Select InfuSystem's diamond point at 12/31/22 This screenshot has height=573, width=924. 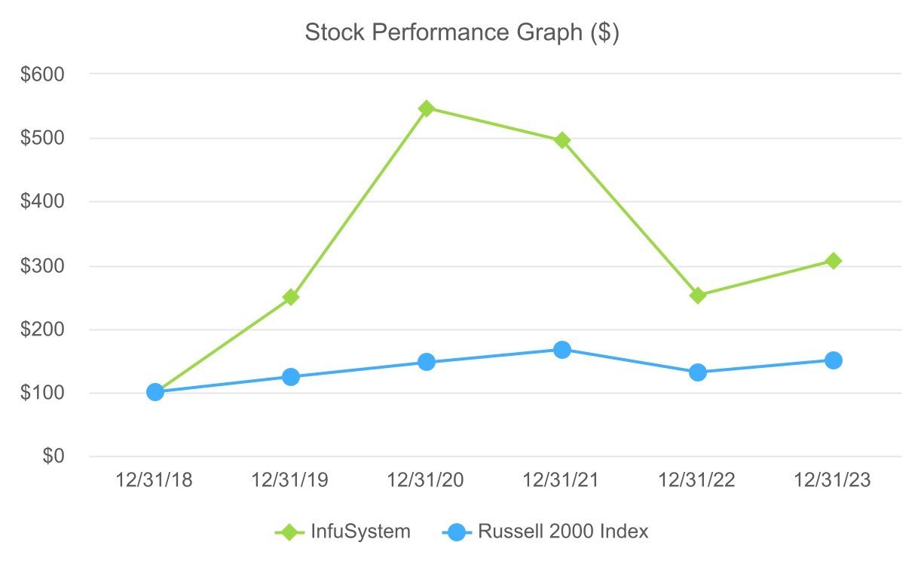[x=698, y=295]
